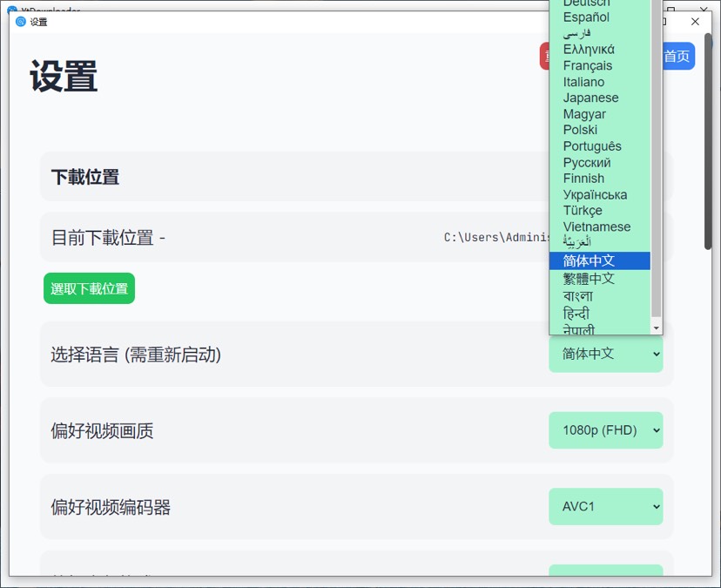721x588 pixels.
Task: Click the 目前下載位置 label
Action: tap(108, 238)
